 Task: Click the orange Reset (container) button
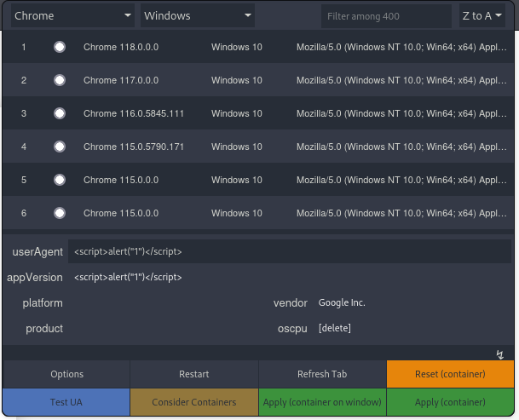click(x=450, y=374)
